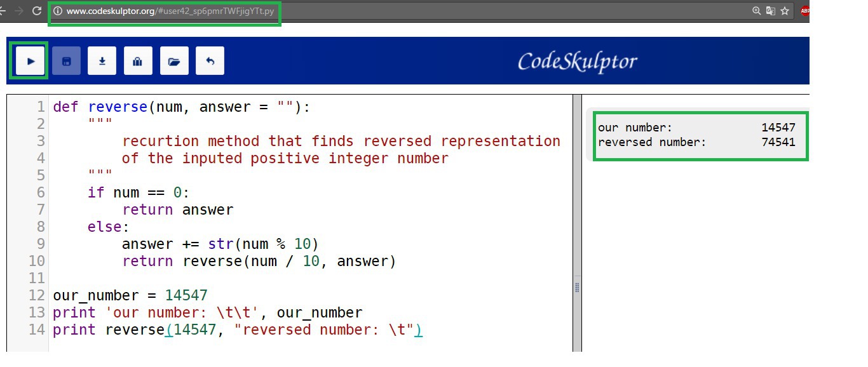Click the 'else:' line
The image size is (868, 367).
click(x=109, y=227)
